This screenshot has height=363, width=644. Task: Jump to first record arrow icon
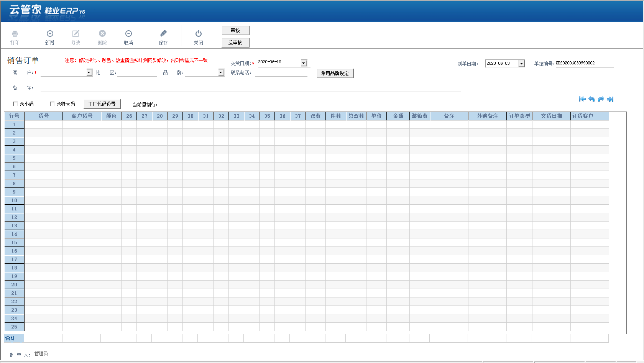[582, 99]
